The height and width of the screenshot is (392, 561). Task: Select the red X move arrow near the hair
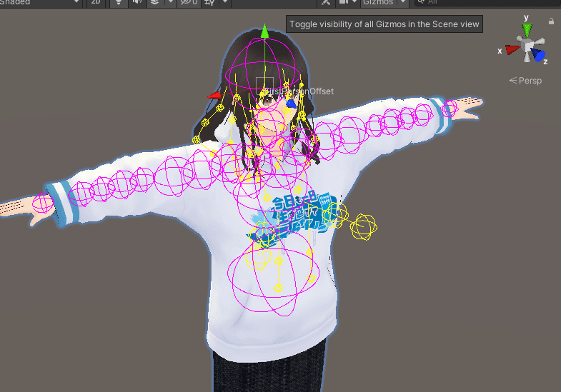214,95
